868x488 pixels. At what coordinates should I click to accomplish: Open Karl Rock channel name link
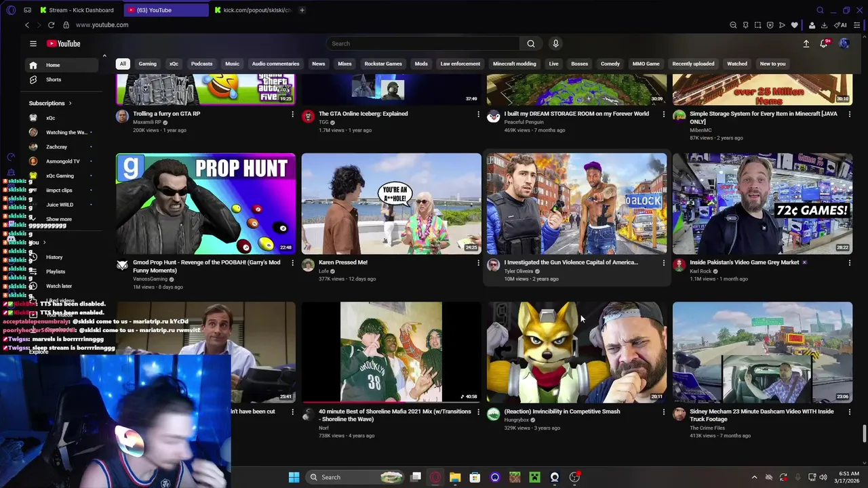point(701,271)
